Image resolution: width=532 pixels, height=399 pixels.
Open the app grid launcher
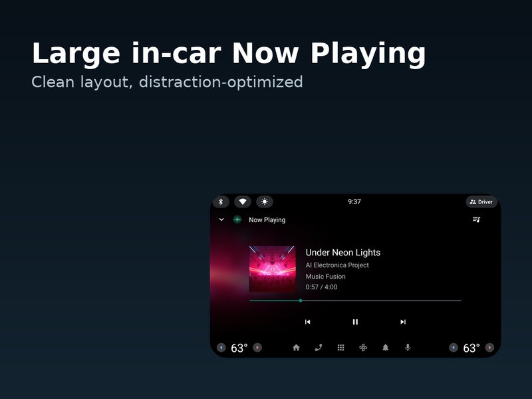pyautogui.click(x=340, y=347)
